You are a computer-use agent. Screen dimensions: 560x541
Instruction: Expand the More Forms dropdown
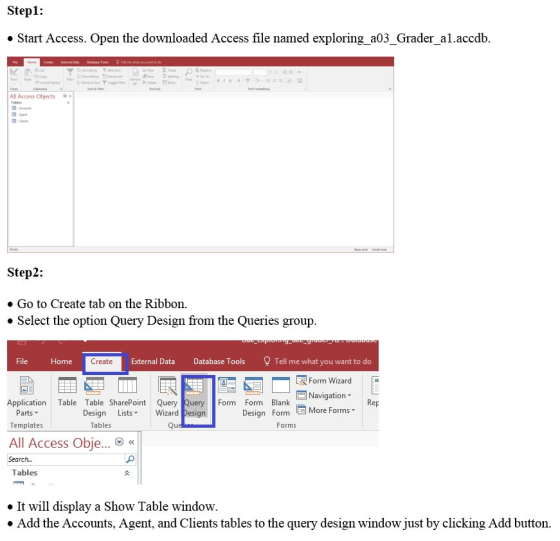326,410
